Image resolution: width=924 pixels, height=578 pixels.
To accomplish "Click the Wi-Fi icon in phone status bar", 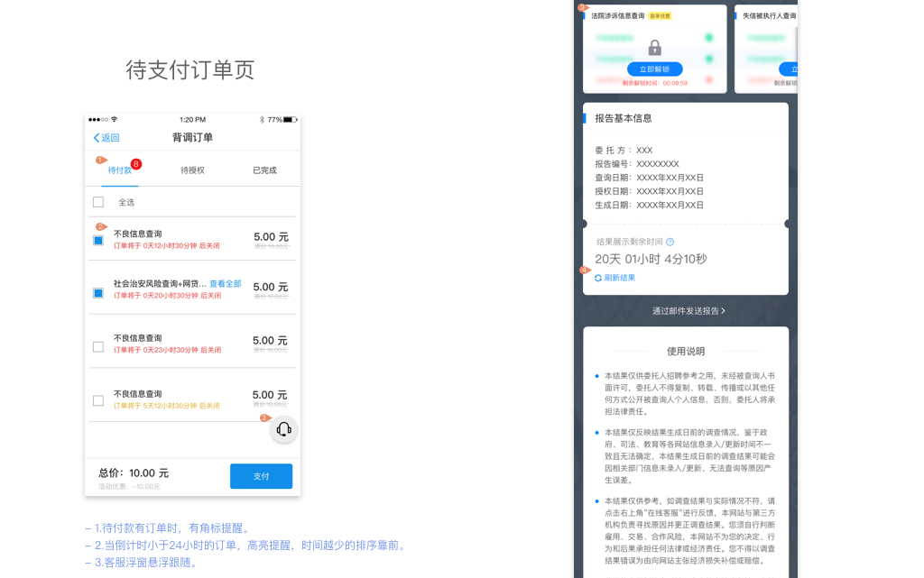I will coord(115,120).
